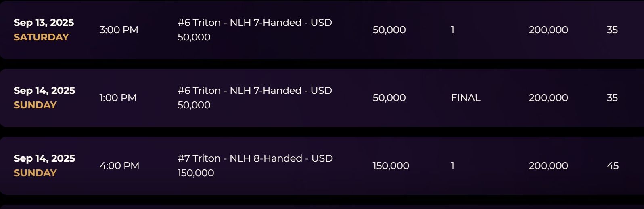Screen dimensions: 644x209
Task: Click the 45 value in the #7 Triton row
Action: (x=613, y=166)
